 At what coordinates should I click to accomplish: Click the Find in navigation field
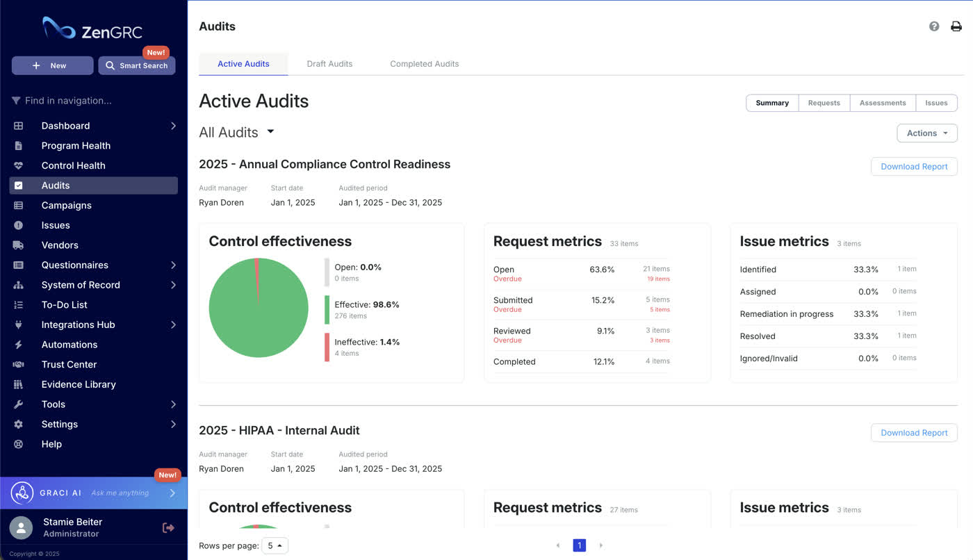(93, 101)
